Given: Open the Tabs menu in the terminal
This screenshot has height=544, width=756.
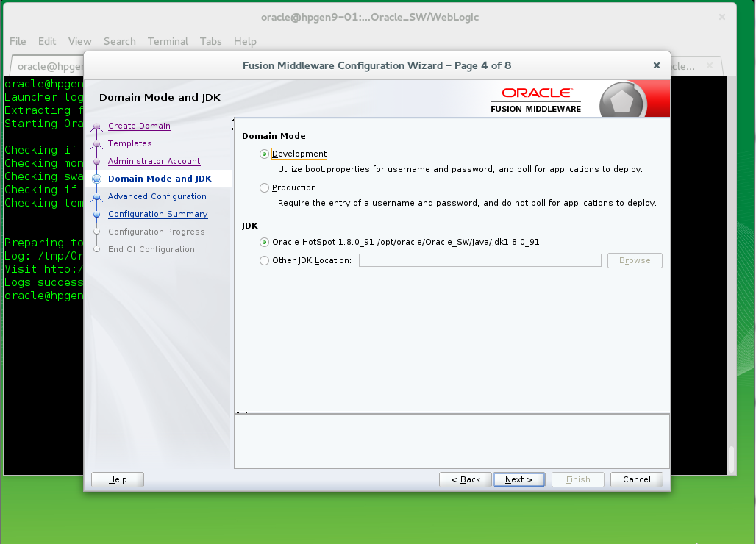Looking at the screenshot, I should (x=210, y=41).
